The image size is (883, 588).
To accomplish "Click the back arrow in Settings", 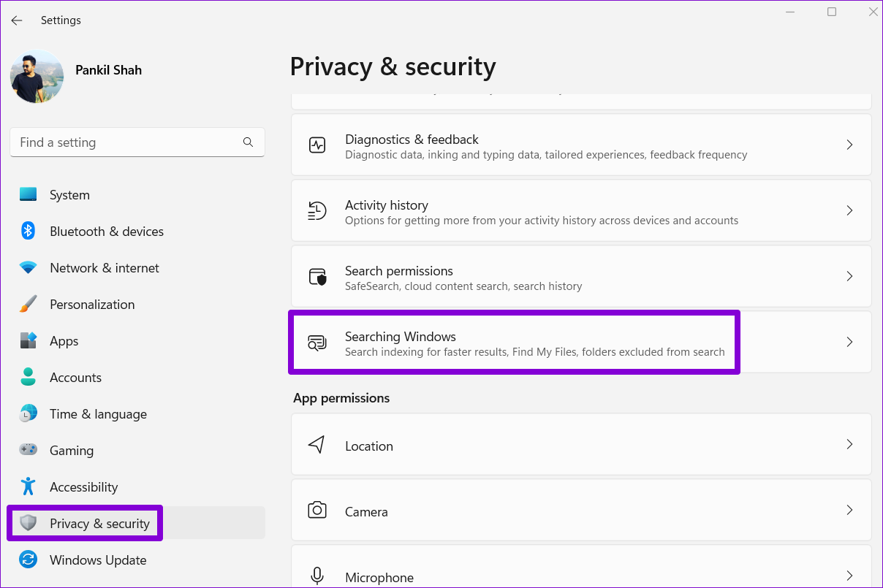I will click(x=17, y=20).
